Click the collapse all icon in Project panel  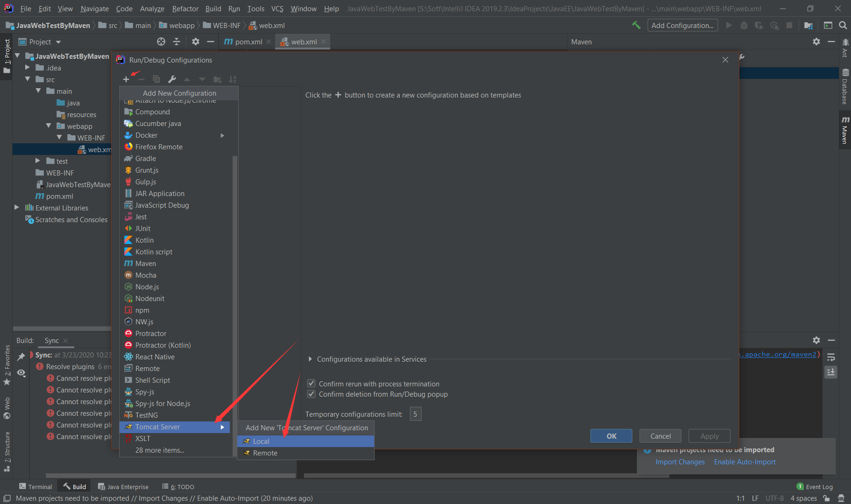pyautogui.click(x=177, y=42)
